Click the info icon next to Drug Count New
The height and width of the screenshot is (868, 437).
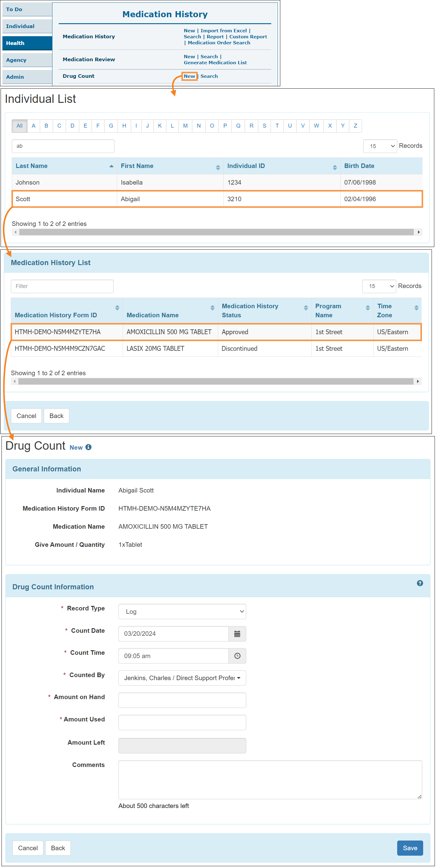89,447
